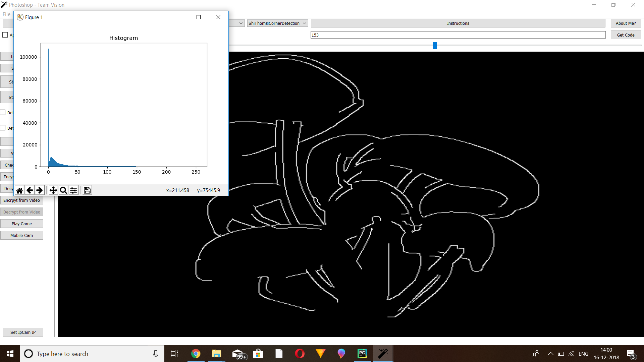Viewport: 644px width, 362px height.
Task: Select the Zoom to rectangle tool
Action: tap(63, 190)
